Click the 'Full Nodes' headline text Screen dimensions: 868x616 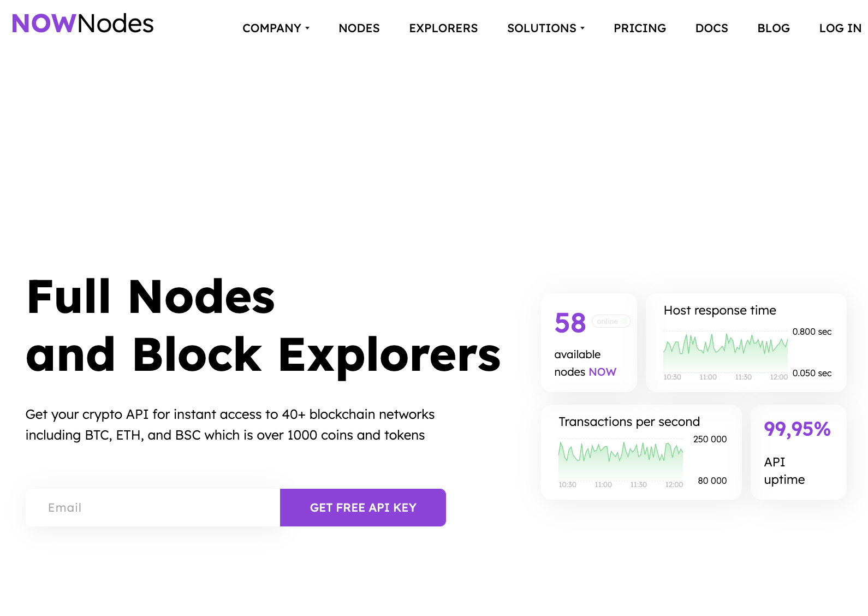coord(151,297)
